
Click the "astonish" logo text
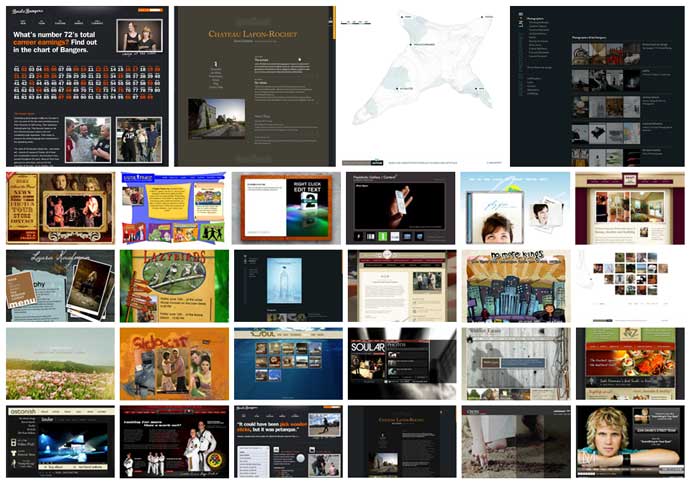click(22, 411)
